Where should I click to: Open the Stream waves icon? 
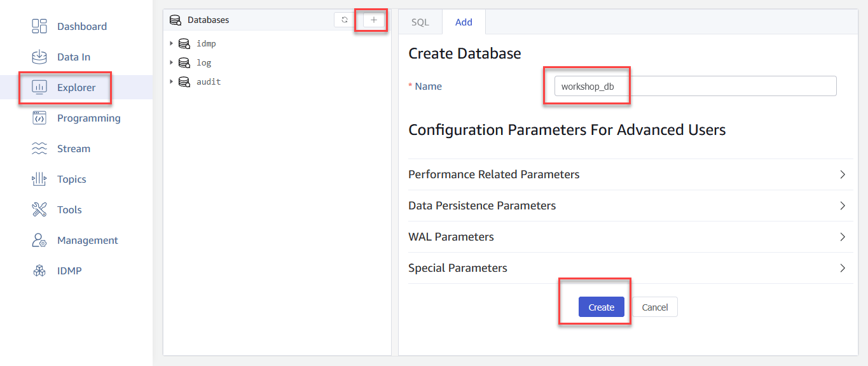39,148
